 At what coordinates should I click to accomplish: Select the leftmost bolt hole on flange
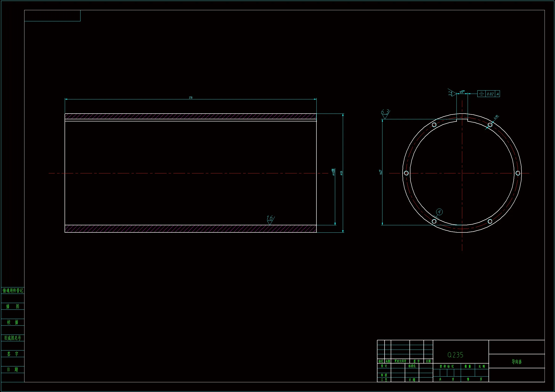pyautogui.click(x=406, y=173)
